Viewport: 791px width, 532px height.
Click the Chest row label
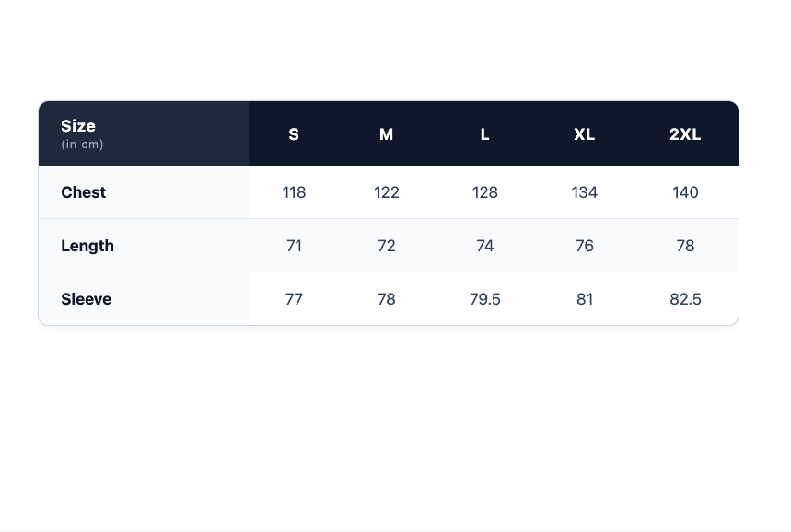(x=83, y=192)
